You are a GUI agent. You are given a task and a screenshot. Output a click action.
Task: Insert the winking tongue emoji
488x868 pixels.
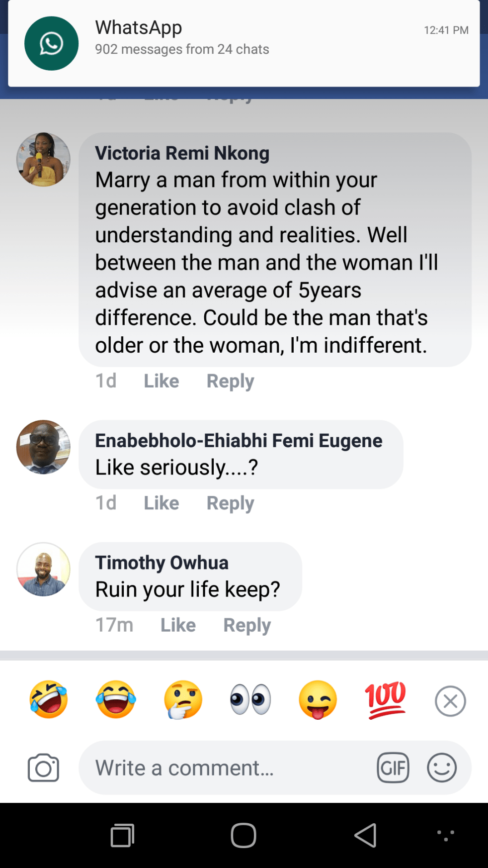tap(318, 699)
